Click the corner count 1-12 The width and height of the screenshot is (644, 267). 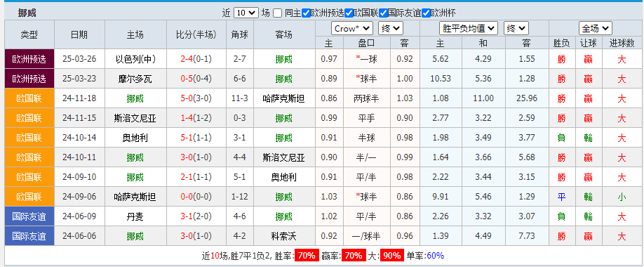click(x=240, y=197)
